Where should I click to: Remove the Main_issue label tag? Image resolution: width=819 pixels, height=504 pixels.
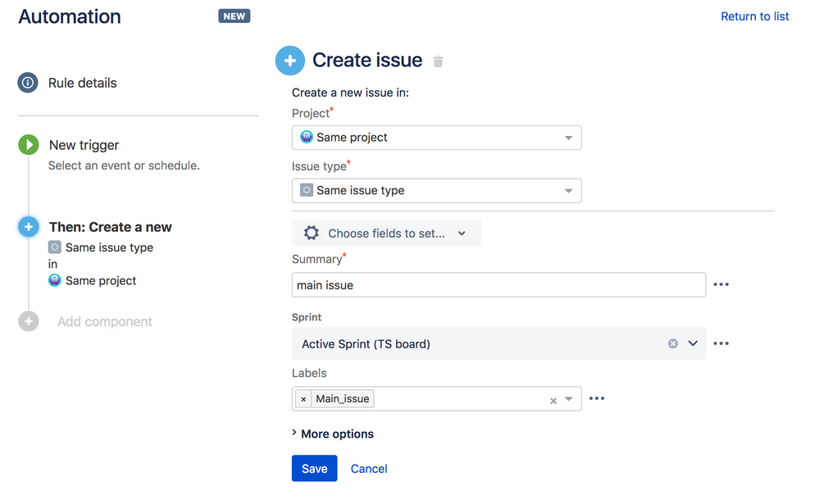point(303,399)
